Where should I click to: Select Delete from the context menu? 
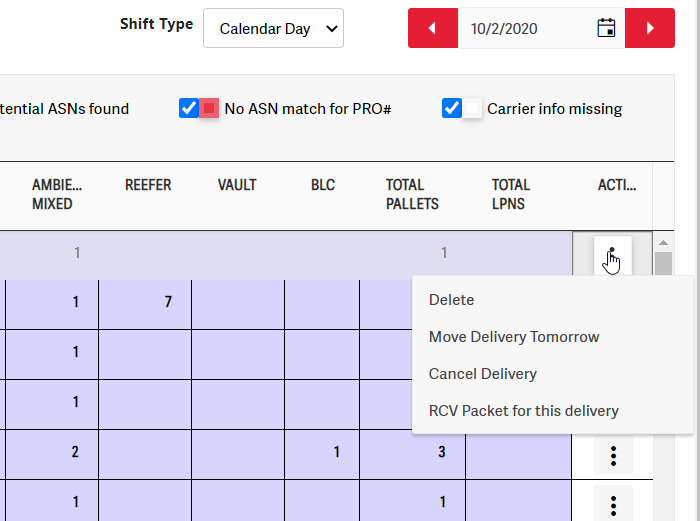[x=452, y=300]
